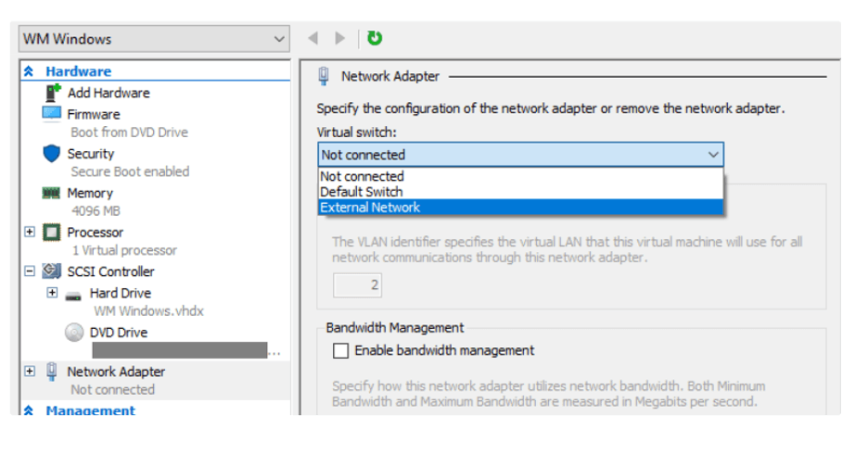The image size is (868, 454).
Task: Expand the Hard Drive tree node
Action: click(x=52, y=293)
